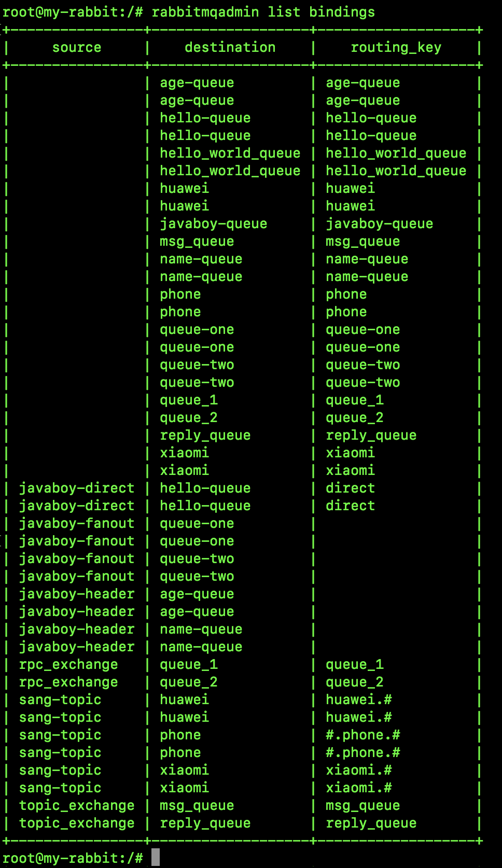
Task: Click reply_queue routing key in topic_exchange row
Action: click(371, 823)
